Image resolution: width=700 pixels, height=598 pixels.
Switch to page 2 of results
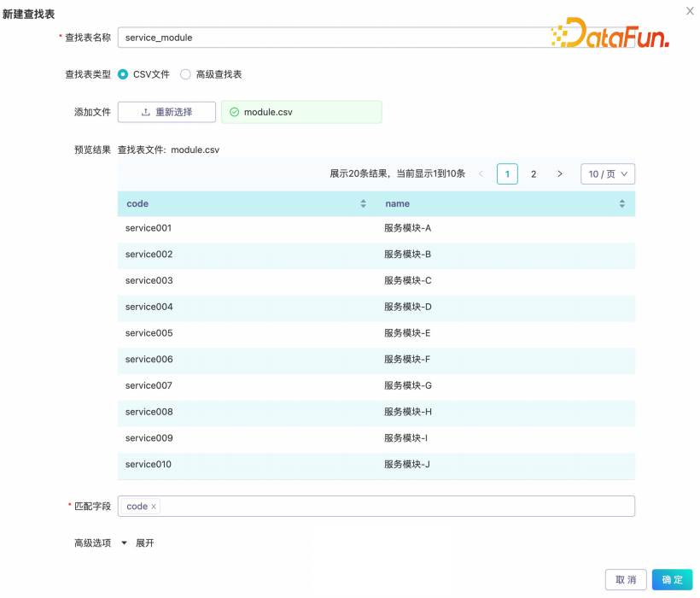pyautogui.click(x=534, y=174)
